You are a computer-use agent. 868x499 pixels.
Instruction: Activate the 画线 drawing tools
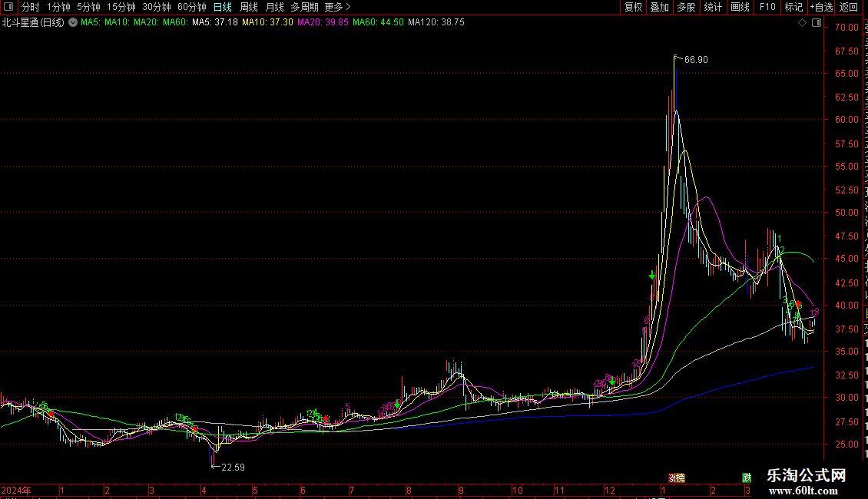coord(740,7)
